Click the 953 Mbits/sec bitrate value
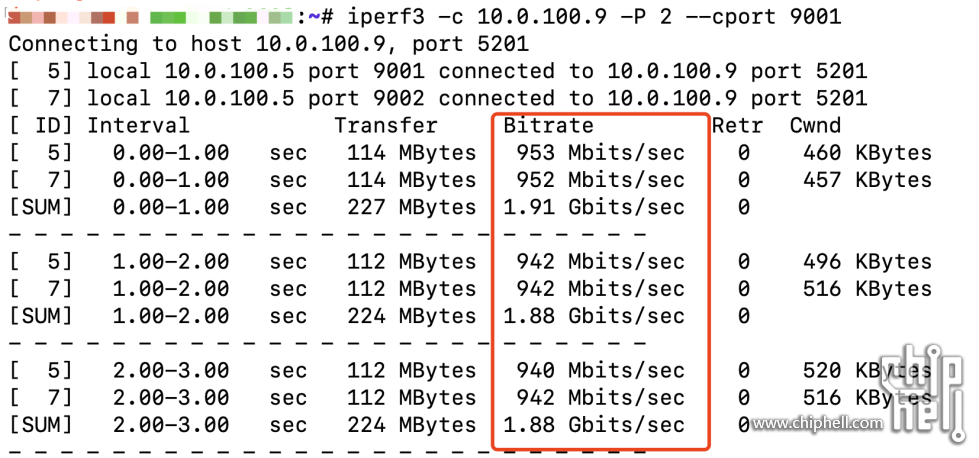 point(600,153)
